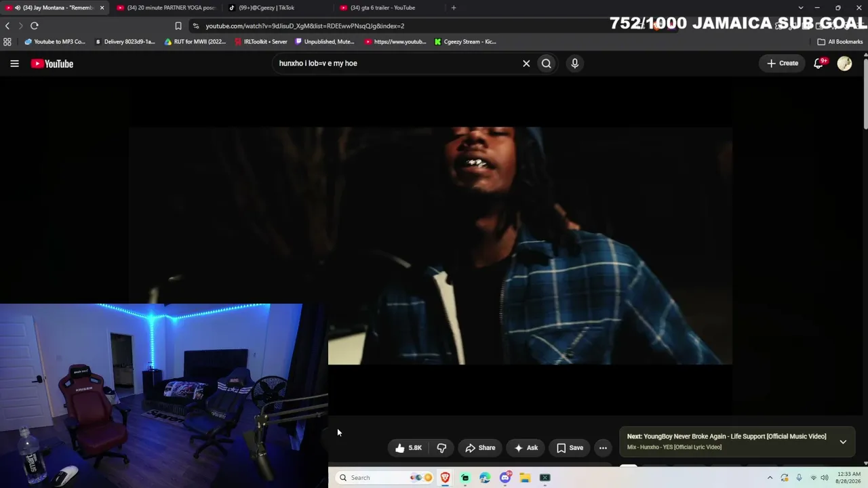Submit search with the magnifier button

coord(547,64)
